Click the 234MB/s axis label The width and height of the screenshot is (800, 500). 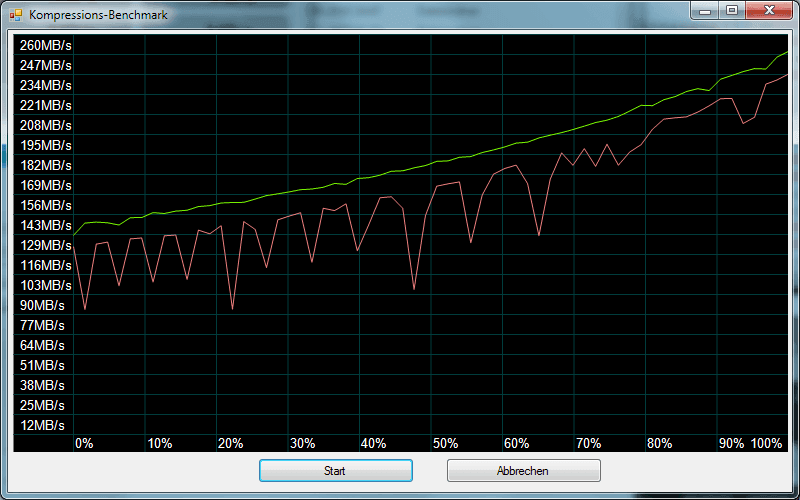coord(45,86)
